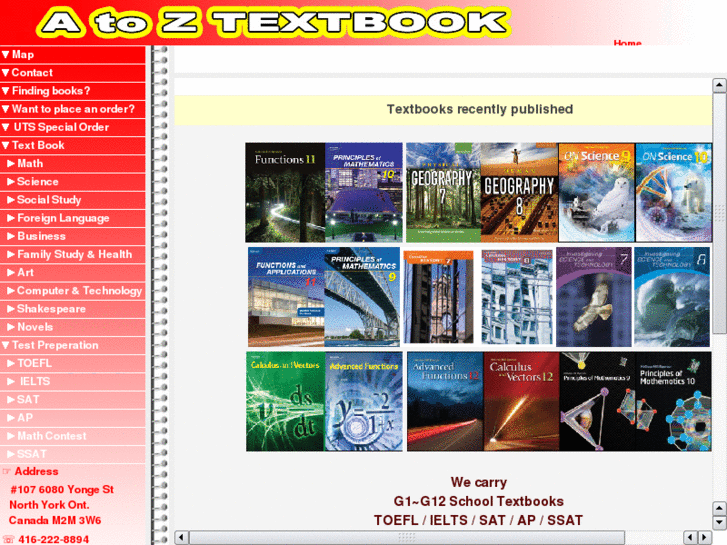Click vertical scrollbar up arrow at top
Screen dimensions: 727x545
point(719,85)
